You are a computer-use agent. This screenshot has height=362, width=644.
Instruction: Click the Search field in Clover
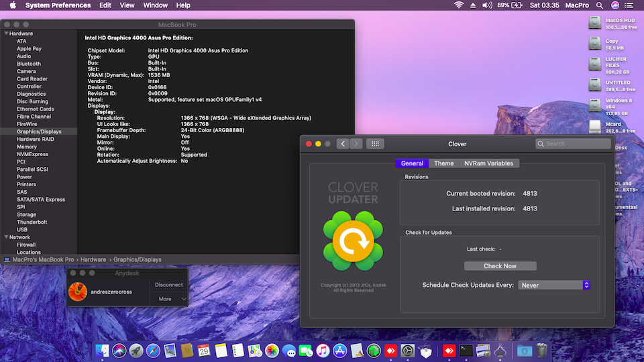coord(574,143)
